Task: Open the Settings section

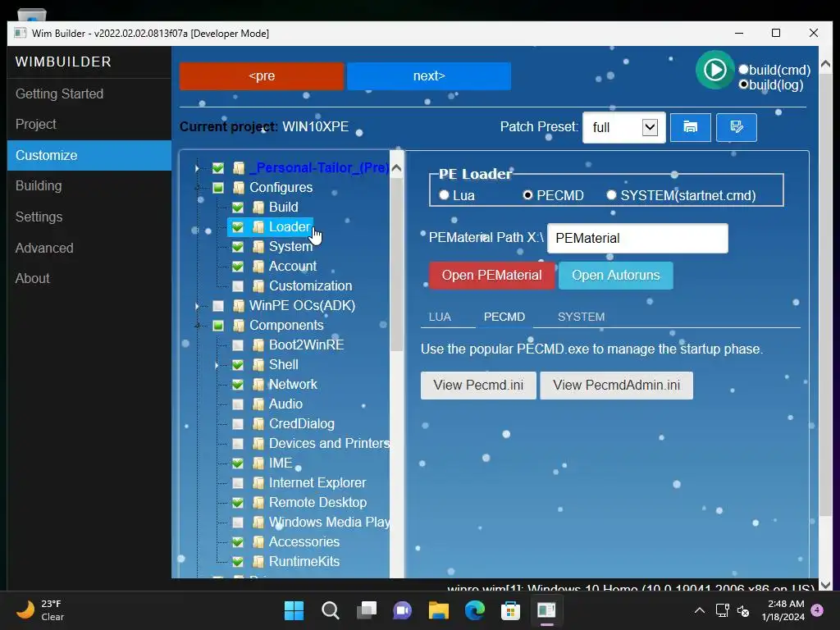Action: [89, 217]
